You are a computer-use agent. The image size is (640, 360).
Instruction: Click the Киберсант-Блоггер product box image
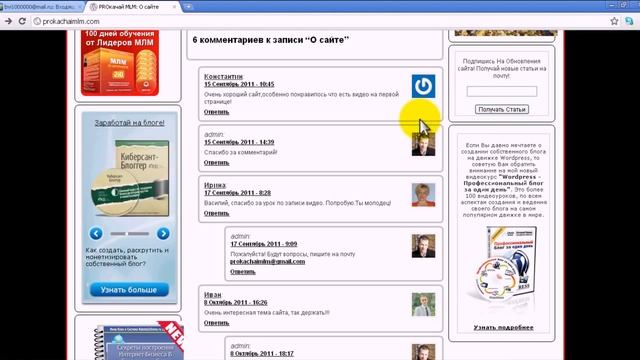coord(130,178)
